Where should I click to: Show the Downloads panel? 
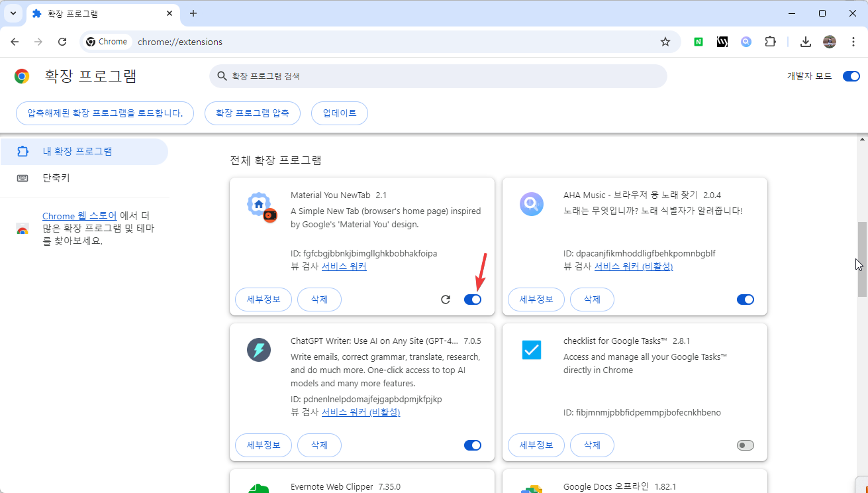pos(806,42)
